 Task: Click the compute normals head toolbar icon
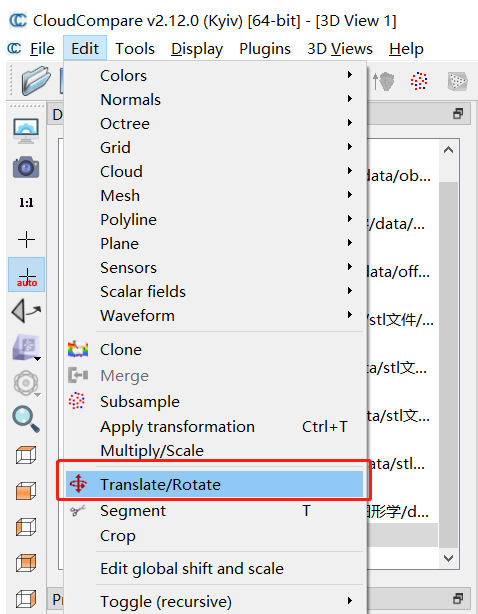pos(383,81)
